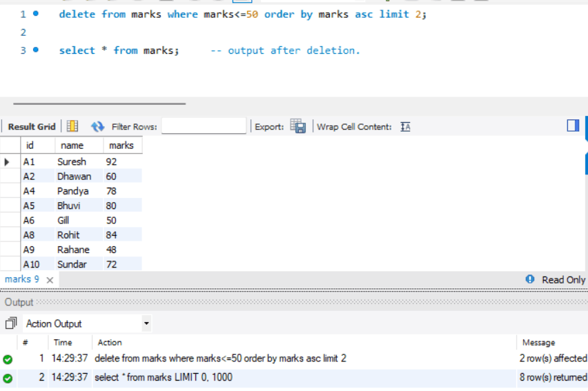This screenshot has height=391, width=588.
Task: Click the id column header
Action: pos(38,146)
